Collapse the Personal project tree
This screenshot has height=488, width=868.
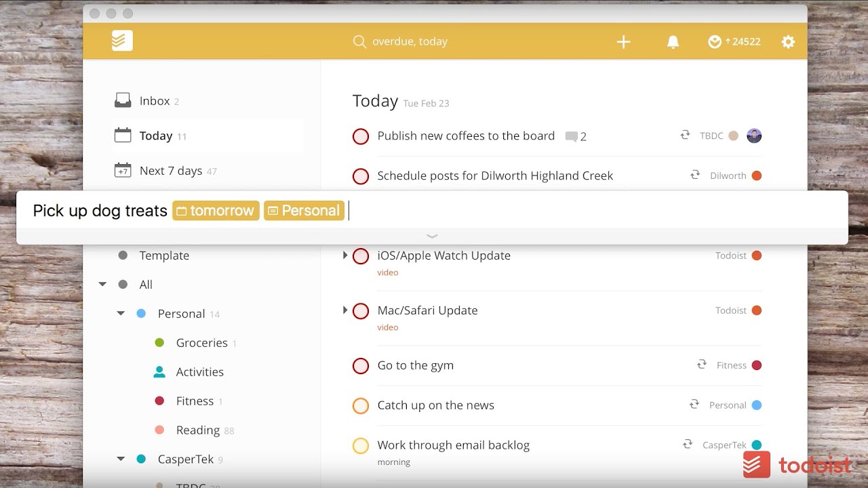tap(121, 314)
